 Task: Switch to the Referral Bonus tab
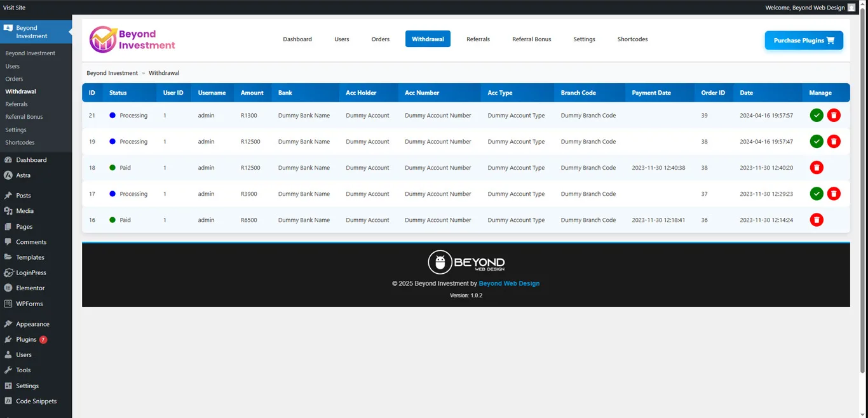coord(532,39)
